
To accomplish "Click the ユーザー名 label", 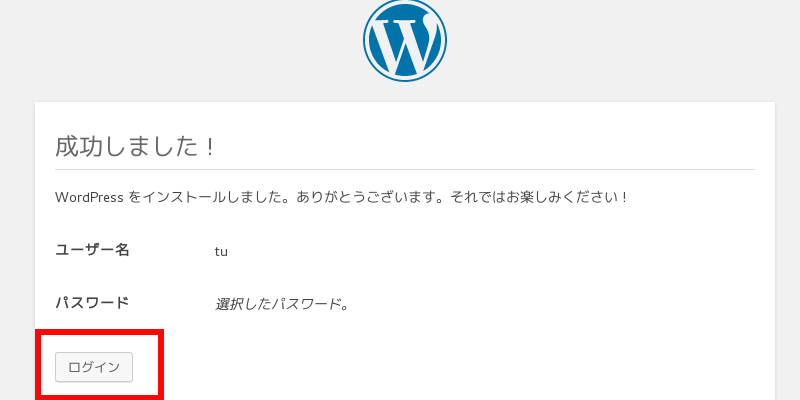I will coord(92,250).
